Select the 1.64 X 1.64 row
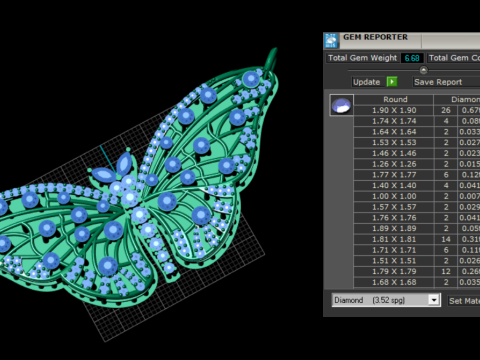Viewport: 480px width, 360px height. [x=417, y=132]
